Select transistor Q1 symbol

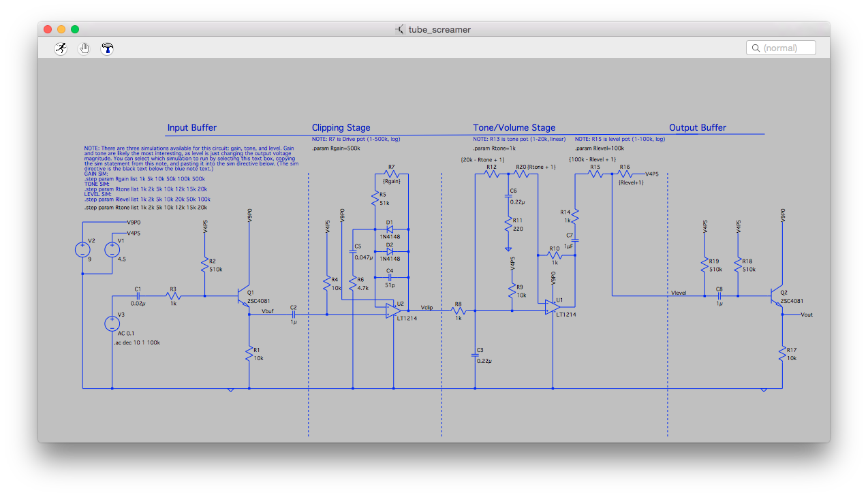coord(243,297)
